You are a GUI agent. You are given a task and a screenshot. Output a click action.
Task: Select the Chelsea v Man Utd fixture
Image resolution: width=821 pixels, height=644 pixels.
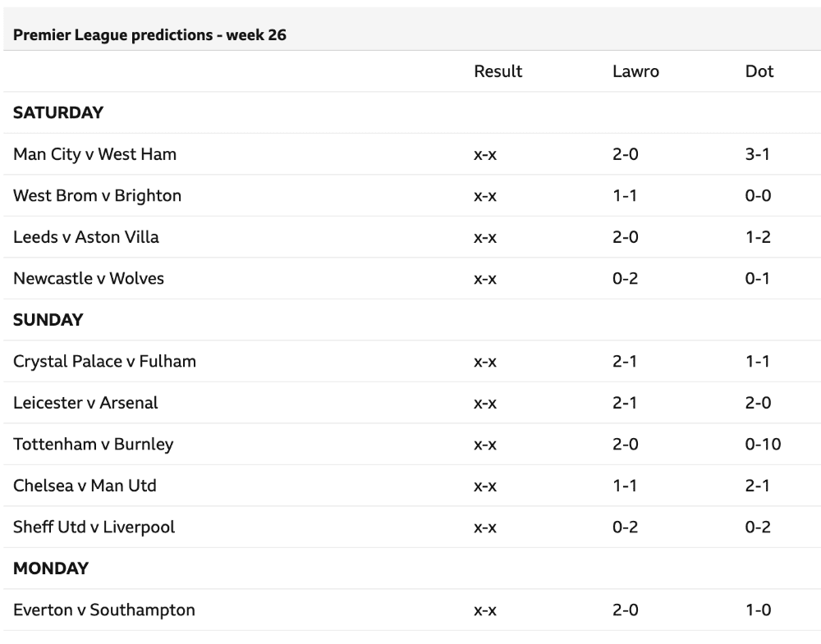[85, 485]
